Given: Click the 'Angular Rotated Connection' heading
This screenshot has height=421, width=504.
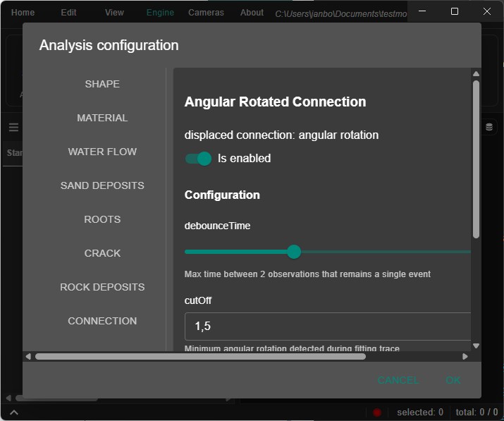Looking at the screenshot, I should 275,102.
